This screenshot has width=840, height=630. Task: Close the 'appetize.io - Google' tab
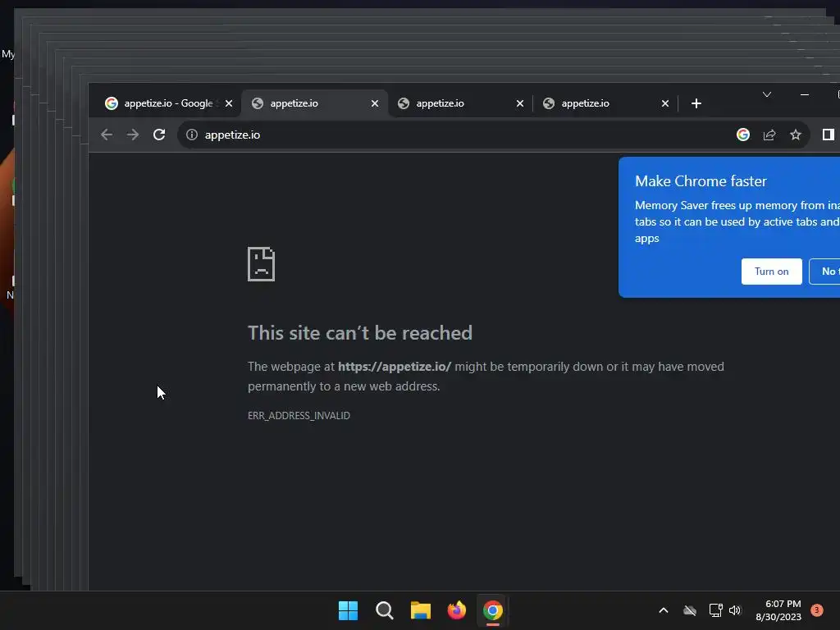click(x=229, y=103)
